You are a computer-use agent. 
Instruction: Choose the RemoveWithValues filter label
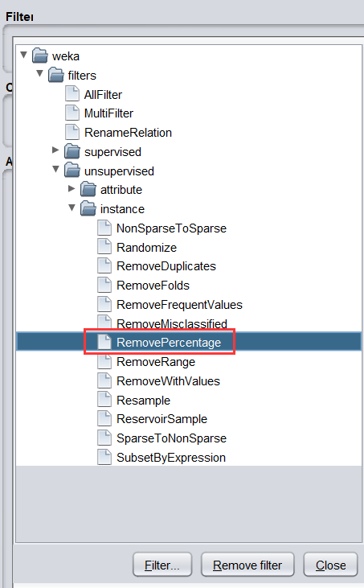168,381
